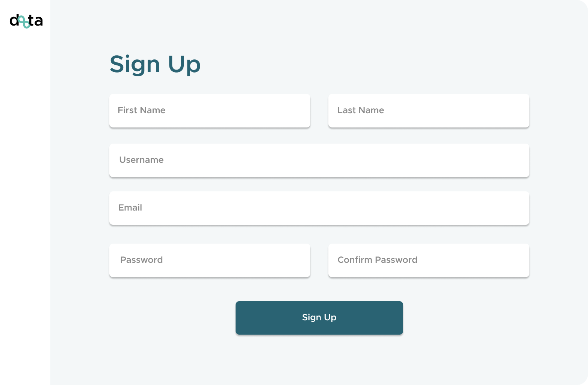Image resolution: width=588 pixels, height=385 pixels.
Task: Focus the Last Name field
Action: click(429, 111)
